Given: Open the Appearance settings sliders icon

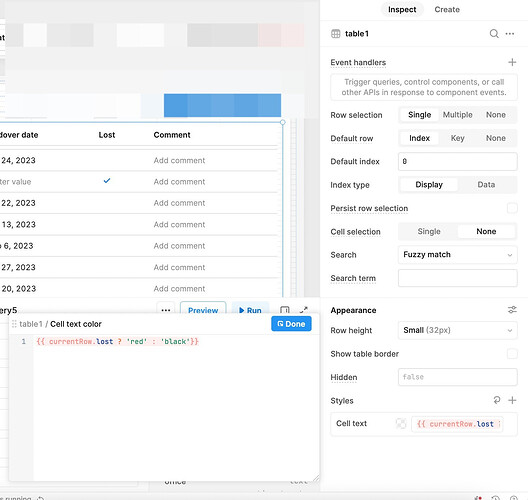Looking at the screenshot, I should 512,310.
